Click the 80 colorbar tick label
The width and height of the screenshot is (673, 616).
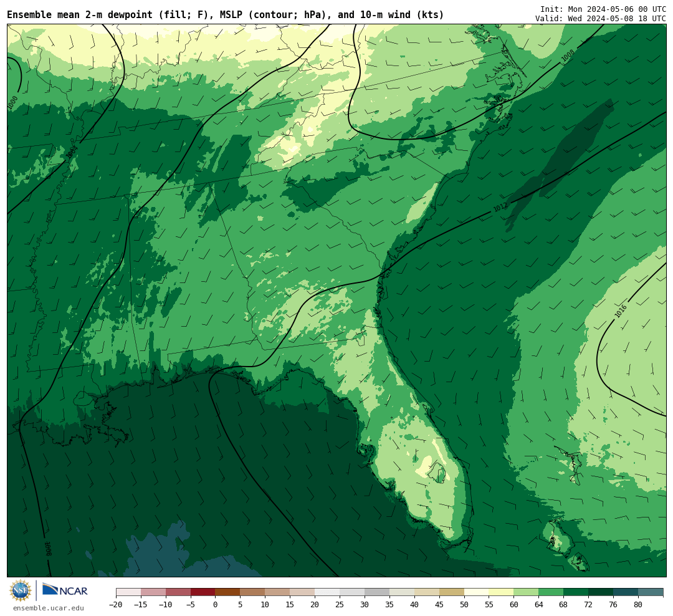pos(639,604)
